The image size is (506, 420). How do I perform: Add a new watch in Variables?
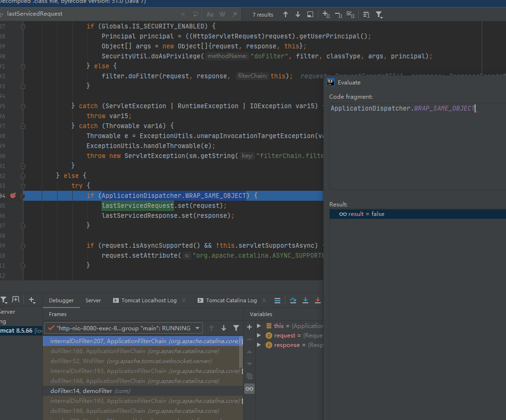click(249, 327)
